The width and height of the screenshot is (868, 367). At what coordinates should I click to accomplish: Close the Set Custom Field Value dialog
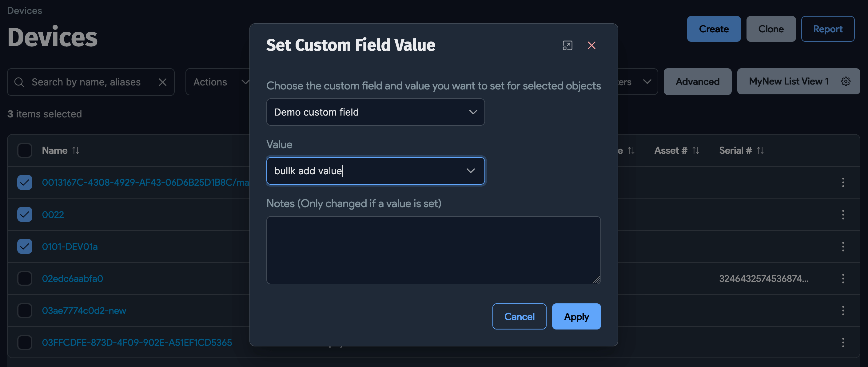592,45
